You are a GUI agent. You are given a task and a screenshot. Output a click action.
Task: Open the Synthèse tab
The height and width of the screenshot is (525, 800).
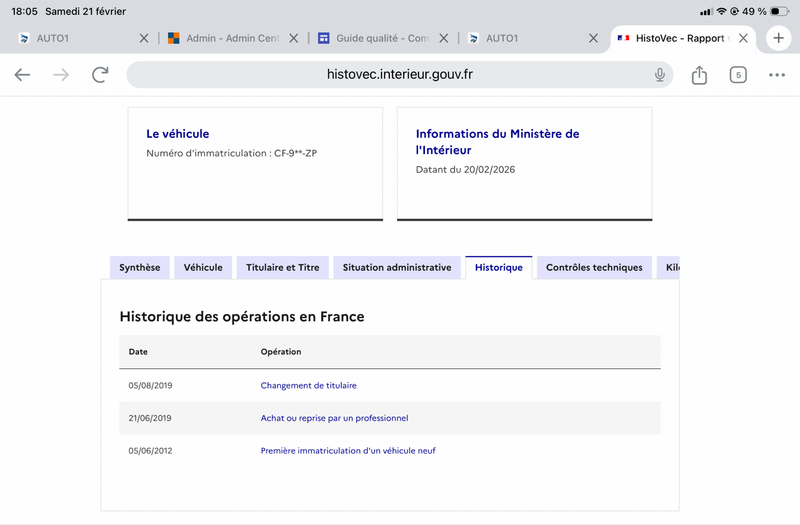click(x=139, y=268)
